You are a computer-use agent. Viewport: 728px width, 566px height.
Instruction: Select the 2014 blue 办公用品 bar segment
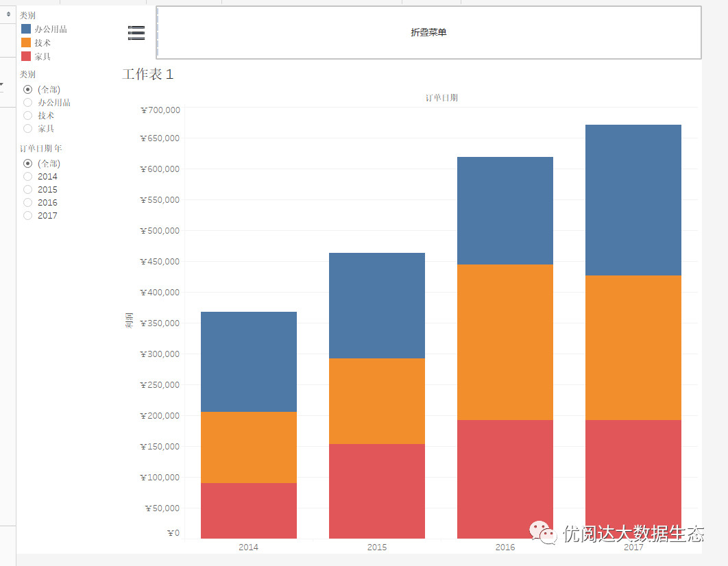click(249, 362)
